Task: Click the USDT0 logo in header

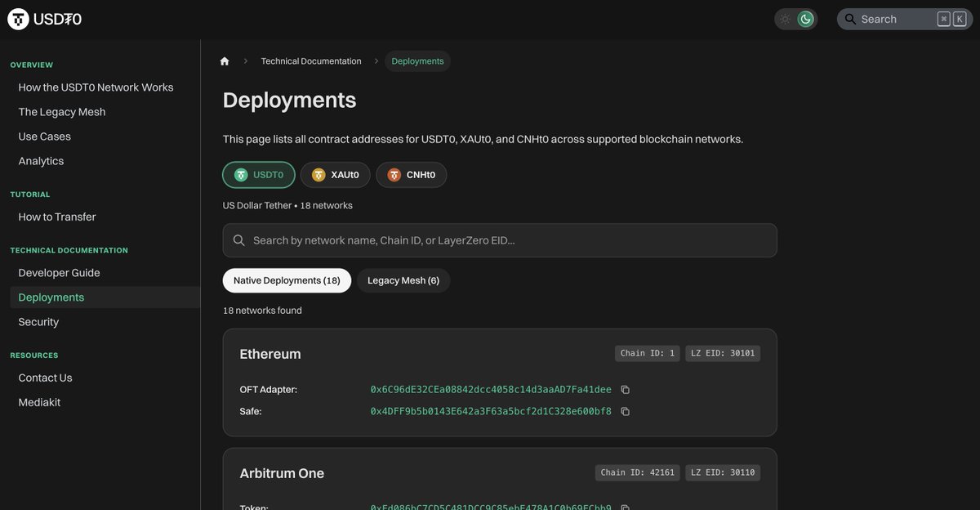Action: click(45, 19)
